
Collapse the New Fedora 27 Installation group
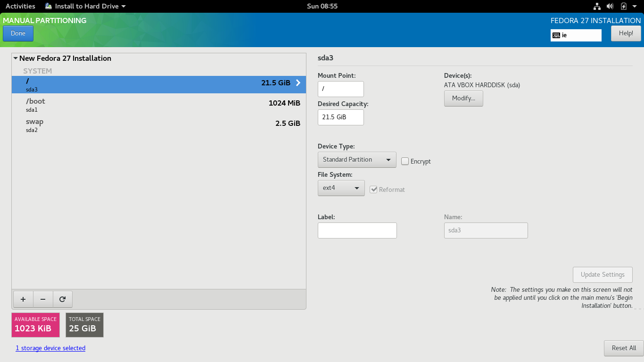click(16, 58)
